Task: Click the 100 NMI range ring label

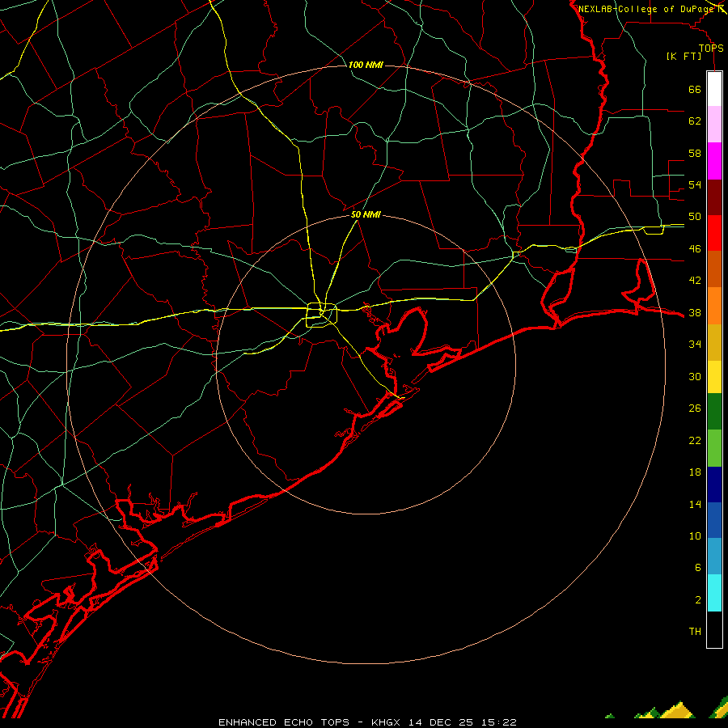Action: [366, 65]
